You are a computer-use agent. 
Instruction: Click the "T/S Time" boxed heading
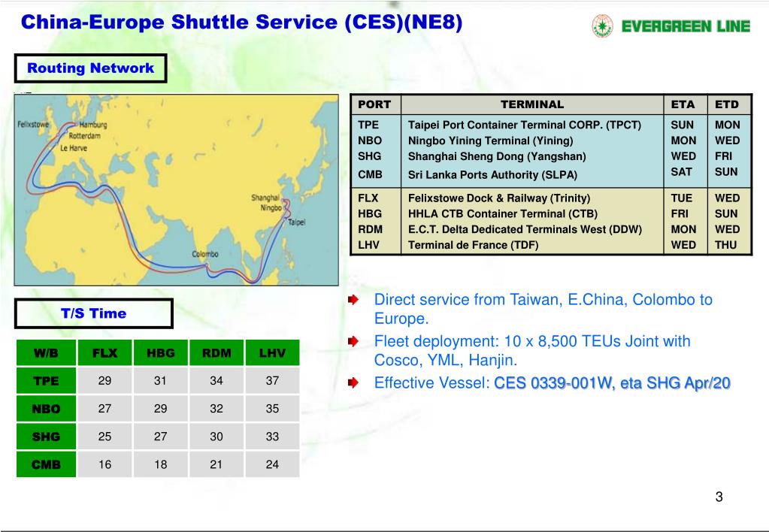click(94, 313)
